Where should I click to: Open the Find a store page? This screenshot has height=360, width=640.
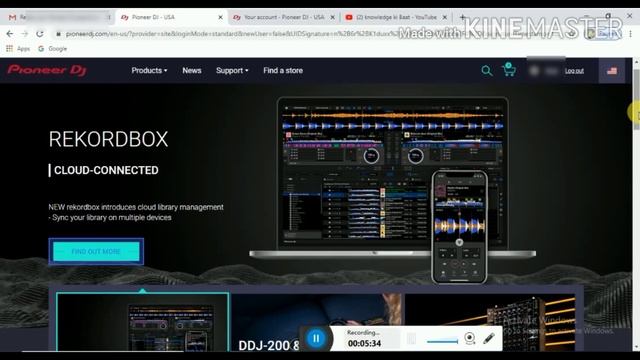click(x=283, y=71)
